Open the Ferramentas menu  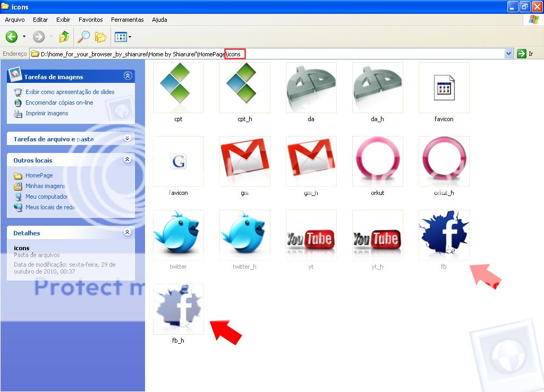(127, 20)
